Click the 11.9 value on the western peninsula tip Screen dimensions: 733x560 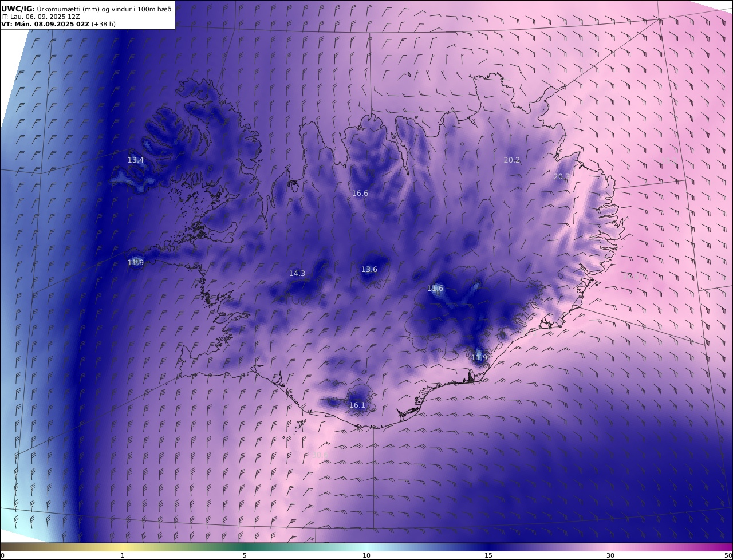[x=136, y=263]
